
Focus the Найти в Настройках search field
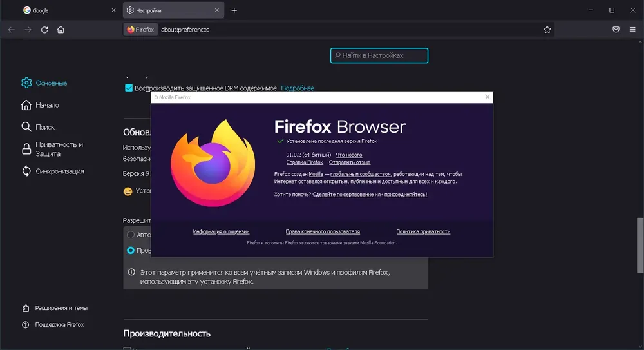tap(379, 55)
